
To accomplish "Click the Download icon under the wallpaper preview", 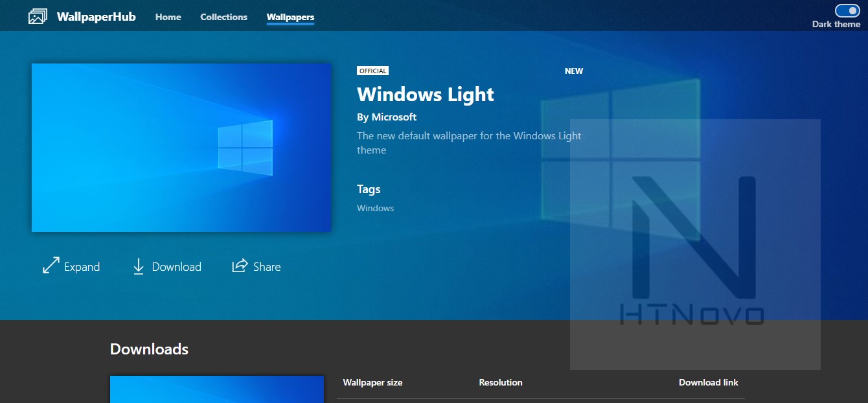I will click(138, 266).
